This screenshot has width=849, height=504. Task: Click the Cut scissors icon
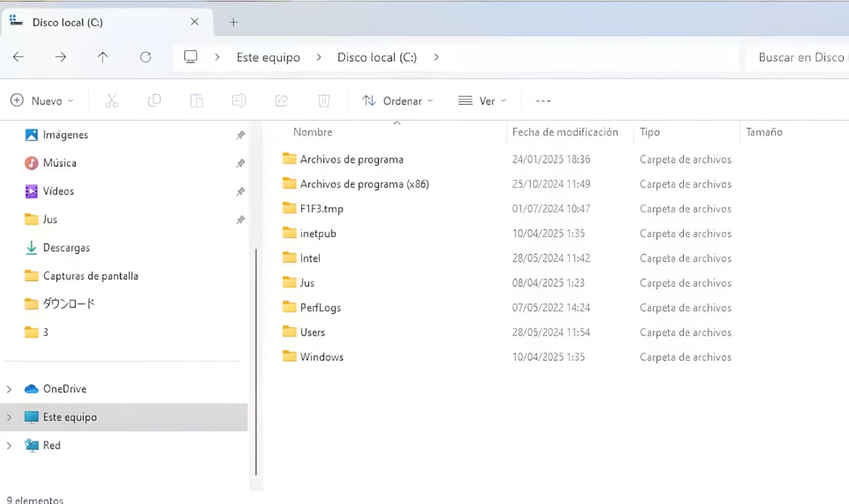coord(111,101)
